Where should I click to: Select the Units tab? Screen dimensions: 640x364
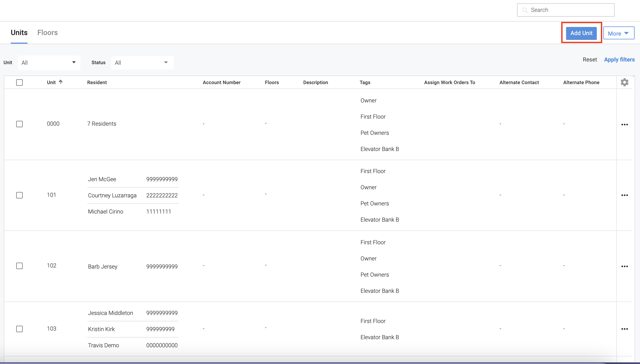19,33
